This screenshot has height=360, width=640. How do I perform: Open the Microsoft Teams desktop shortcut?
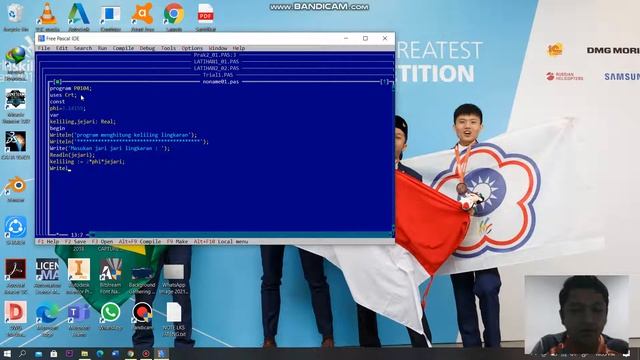pyautogui.click(x=79, y=318)
